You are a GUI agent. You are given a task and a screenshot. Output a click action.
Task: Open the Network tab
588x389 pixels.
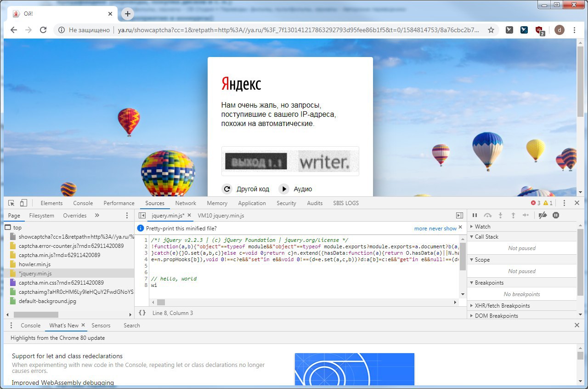coord(186,203)
